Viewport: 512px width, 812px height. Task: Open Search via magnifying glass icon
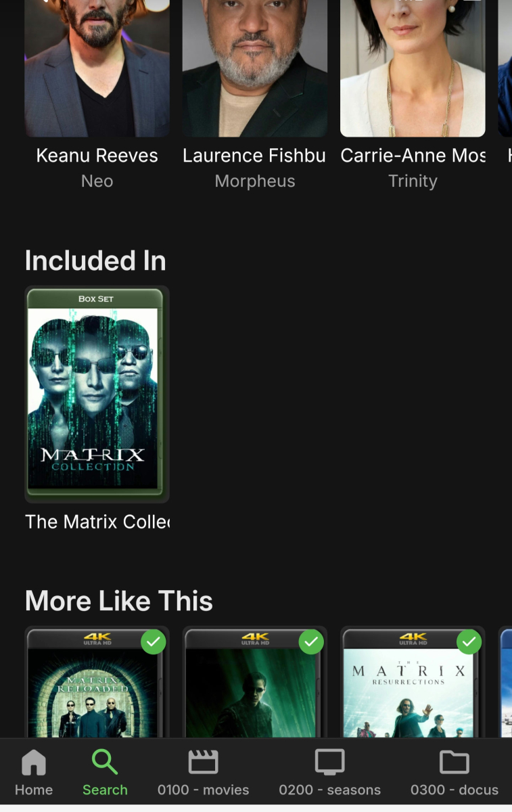105,763
